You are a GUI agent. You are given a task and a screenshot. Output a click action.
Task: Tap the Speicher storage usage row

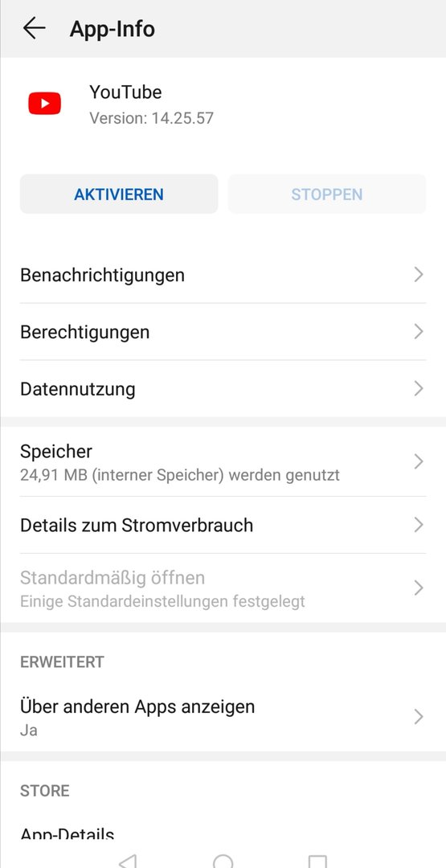(223, 461)
